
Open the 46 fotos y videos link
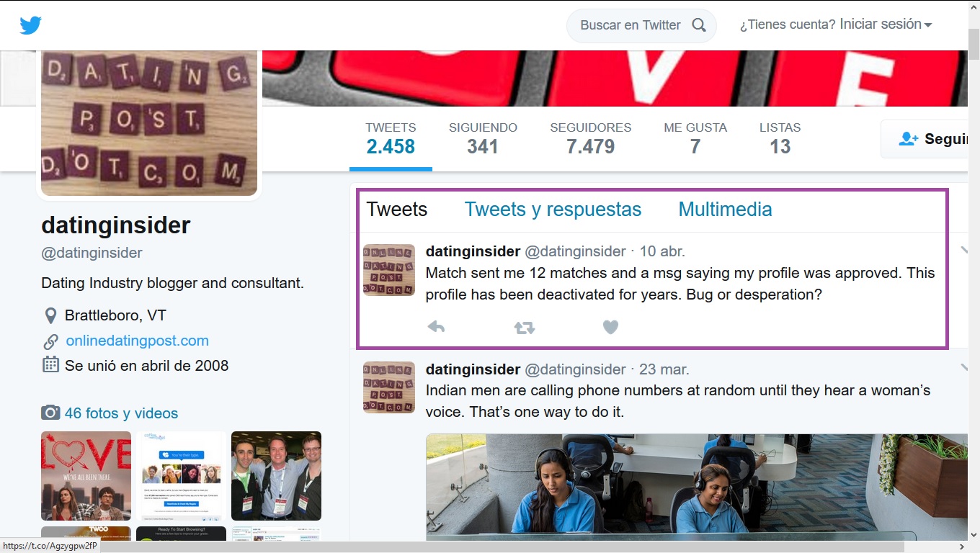121,413
